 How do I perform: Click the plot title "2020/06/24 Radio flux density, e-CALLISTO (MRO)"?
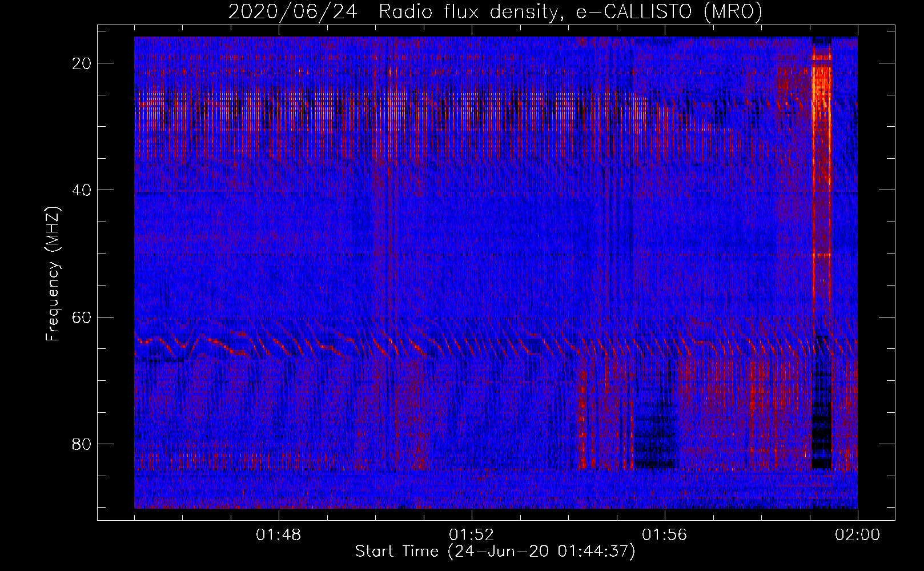click(495, 11)
